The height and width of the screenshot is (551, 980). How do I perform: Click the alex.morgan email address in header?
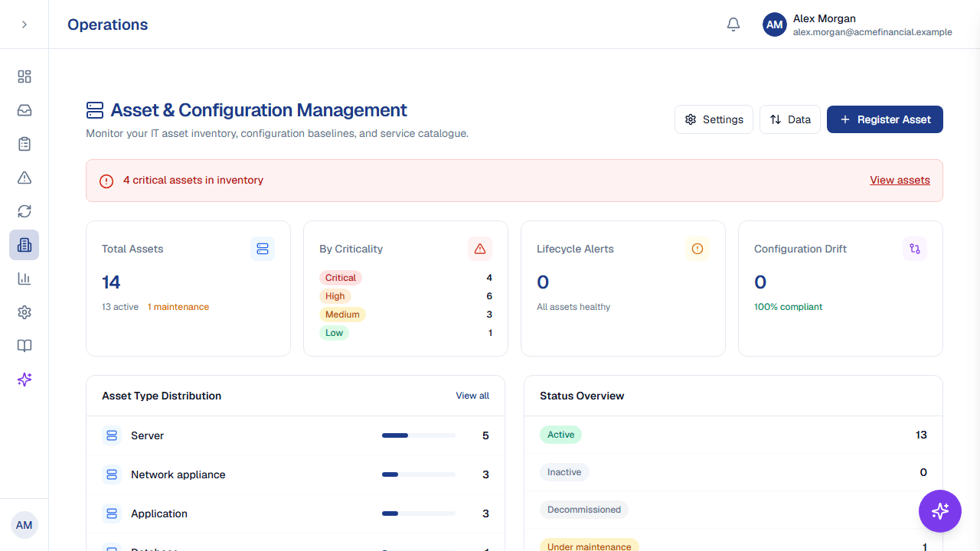(873, 32)
